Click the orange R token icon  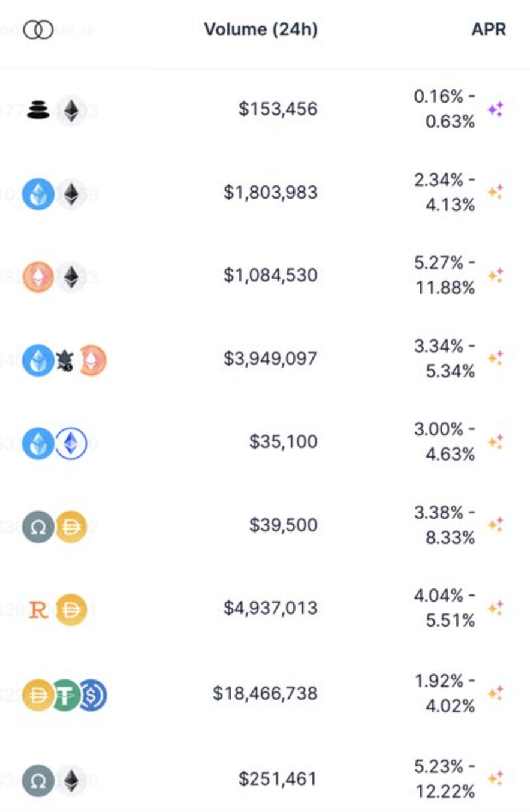[38, 610]
